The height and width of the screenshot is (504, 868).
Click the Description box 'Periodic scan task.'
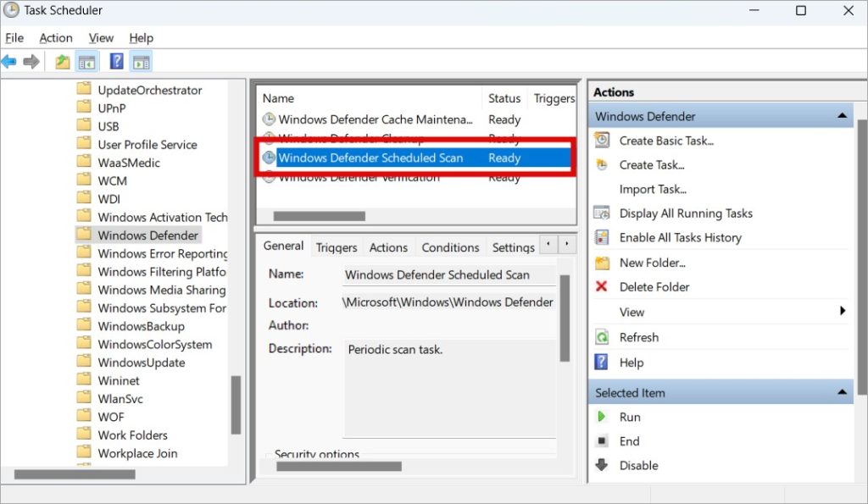(449, 388)
